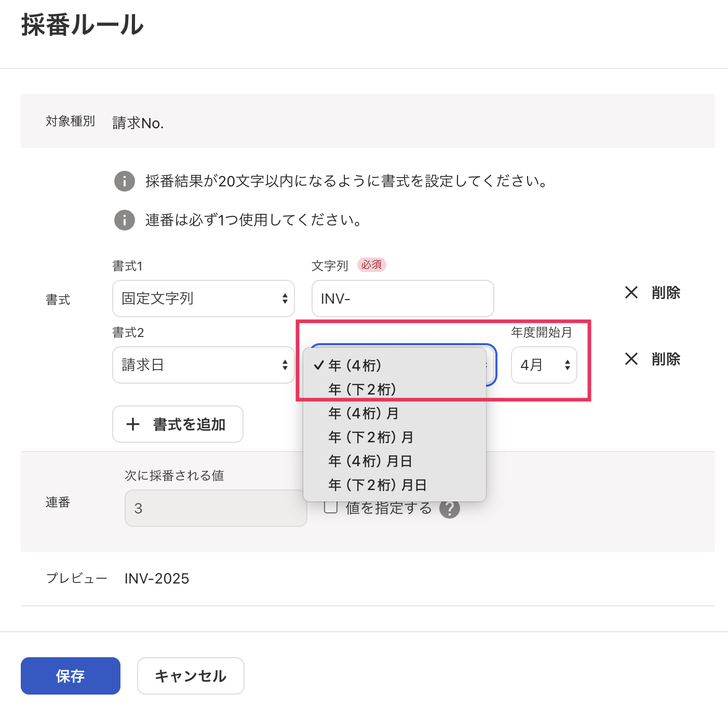Select 年（4桁） from the list
The height and width of the screenshot is (706, 728).
355,365
